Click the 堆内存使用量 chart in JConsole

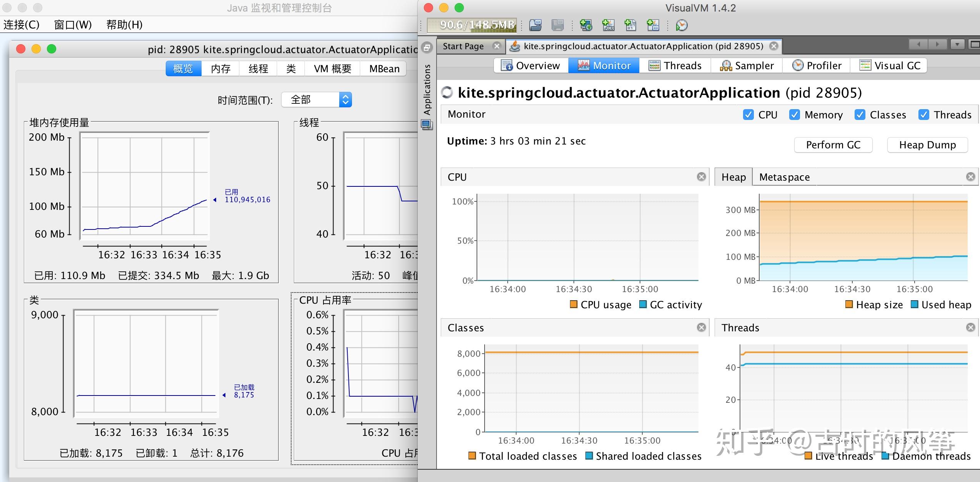[145, 186]
